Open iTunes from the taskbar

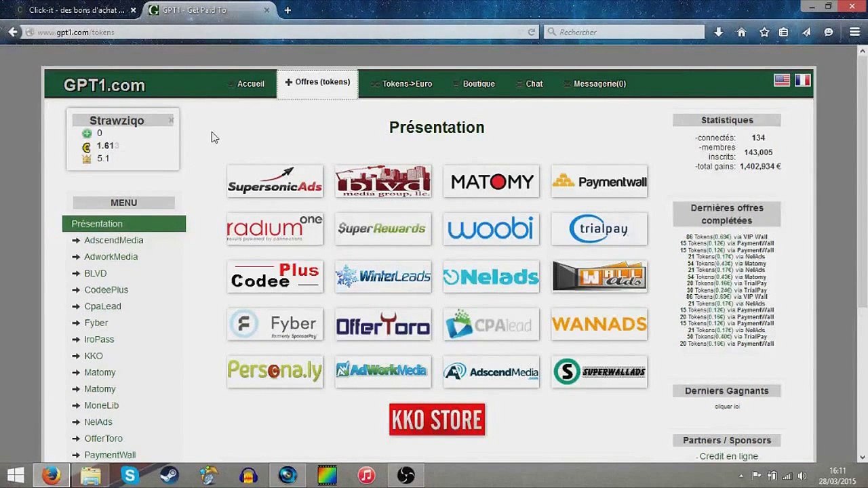[366, 475]
